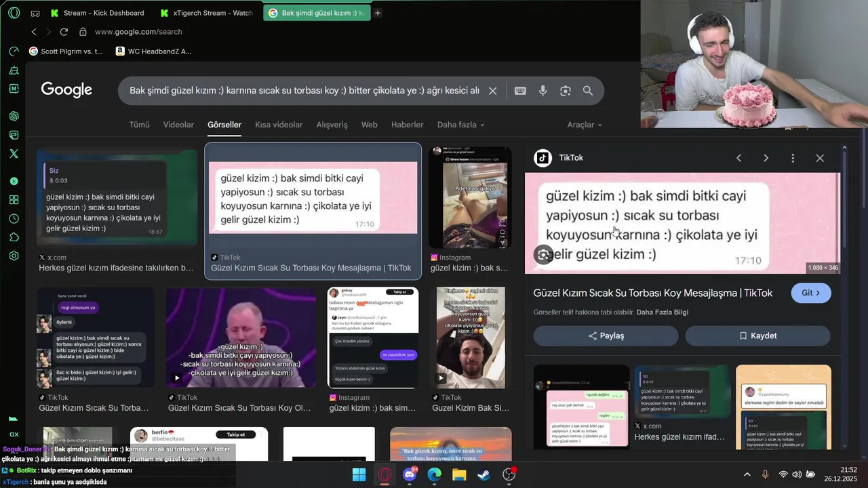
Task: Open x.com Herkes güzel kızım result thumbnail
Action: (117, 197)
